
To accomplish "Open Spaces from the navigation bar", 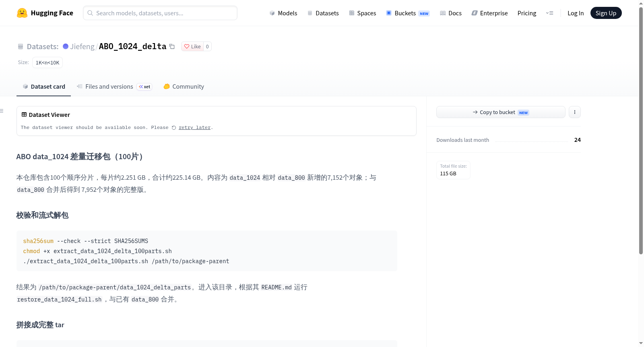I will click(x=362, y=13).
